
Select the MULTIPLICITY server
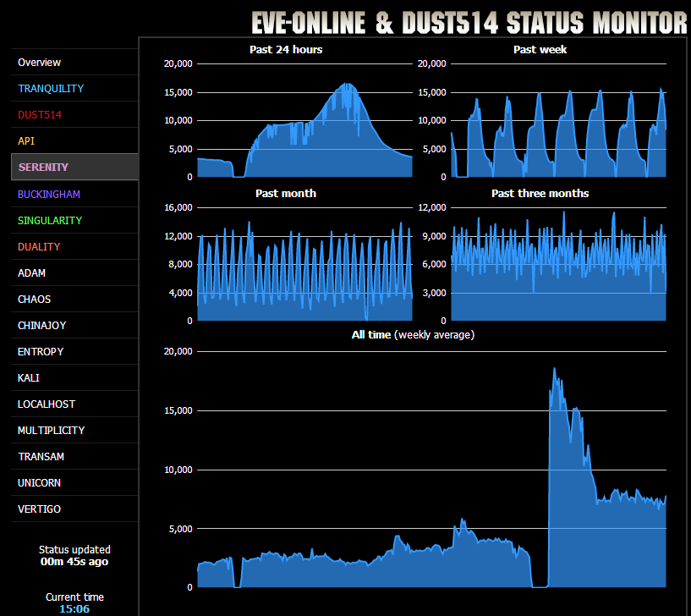point(74,431)
